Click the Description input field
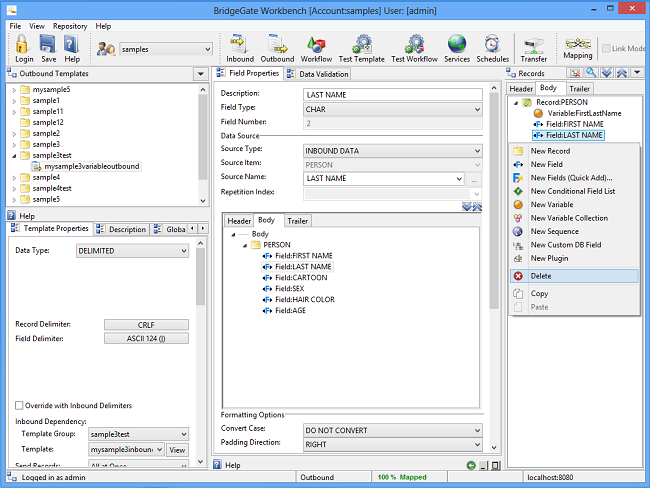 point(392,95)
